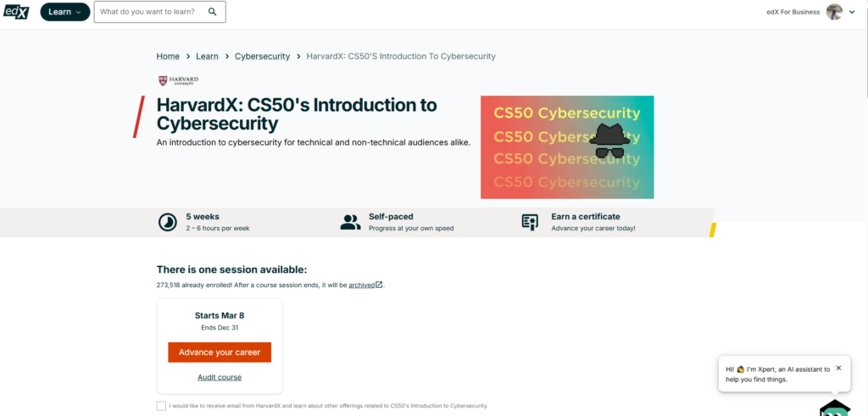
Task: Select the Audit course link
Action: pos(220,377)
